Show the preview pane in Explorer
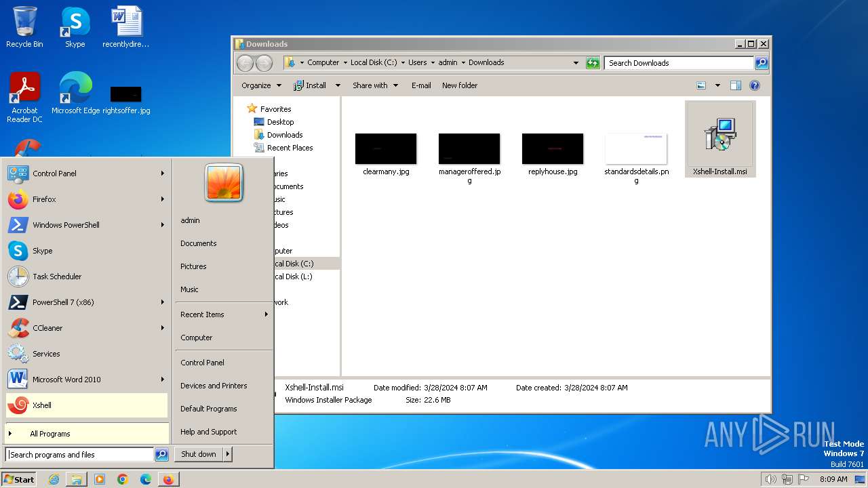Viewport: 868px width, 488px height. [736, 85]
